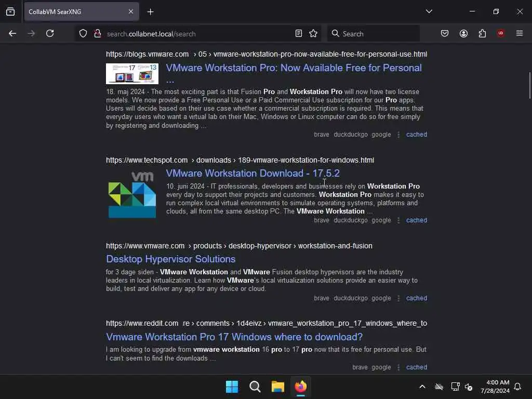Open the Windows Start menu

tap(232, 387)
